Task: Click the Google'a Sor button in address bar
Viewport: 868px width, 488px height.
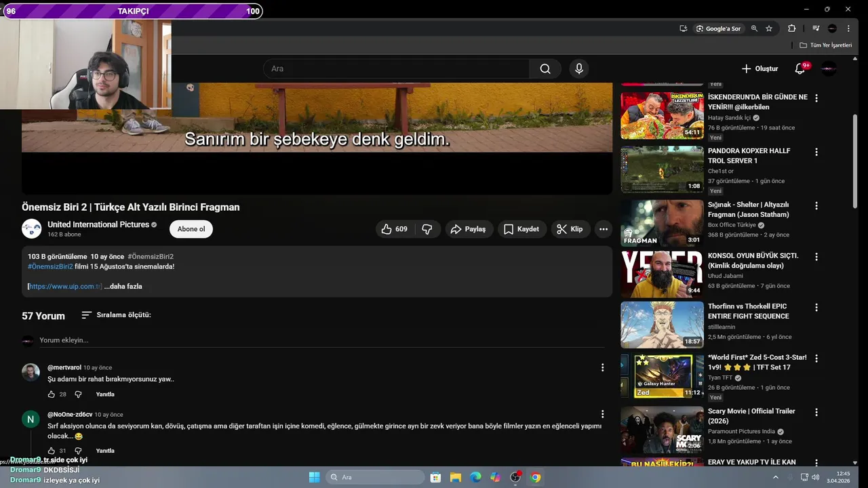Action: click(719, 28)
